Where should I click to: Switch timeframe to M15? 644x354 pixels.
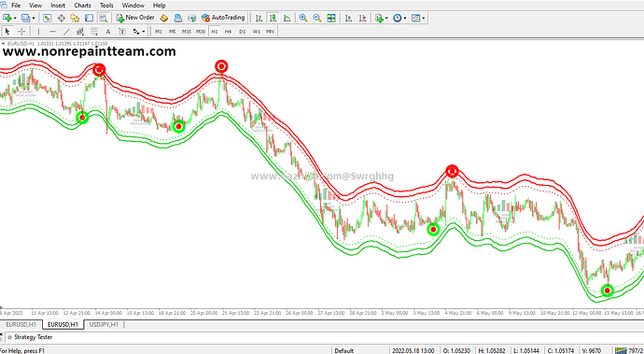click(x=187, y=31)
